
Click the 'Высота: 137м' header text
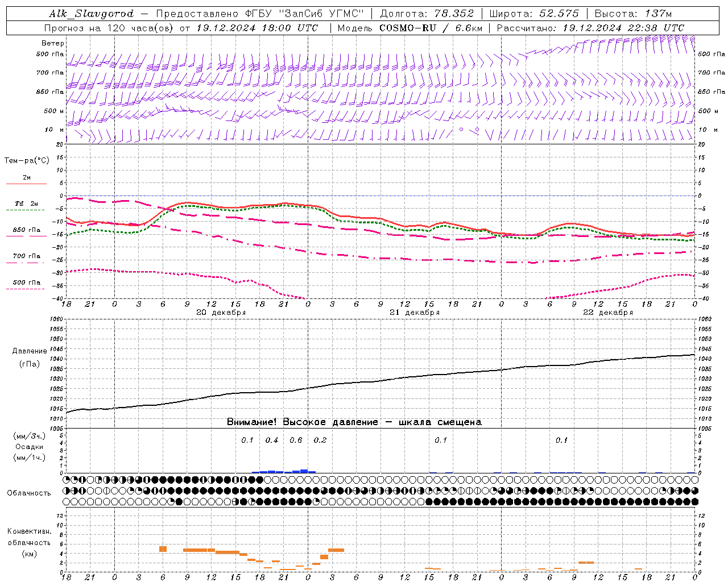click(633, 14)
